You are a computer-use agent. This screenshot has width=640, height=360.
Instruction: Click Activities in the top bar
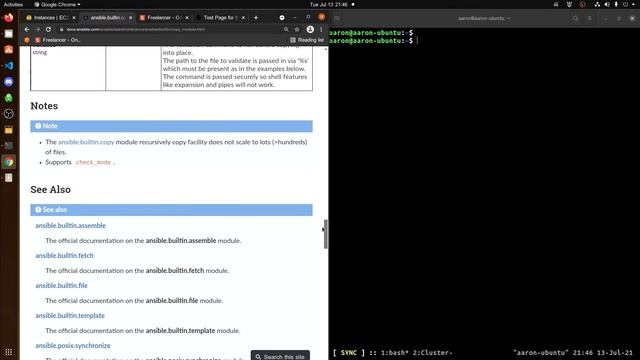click(x=13, y=4)
